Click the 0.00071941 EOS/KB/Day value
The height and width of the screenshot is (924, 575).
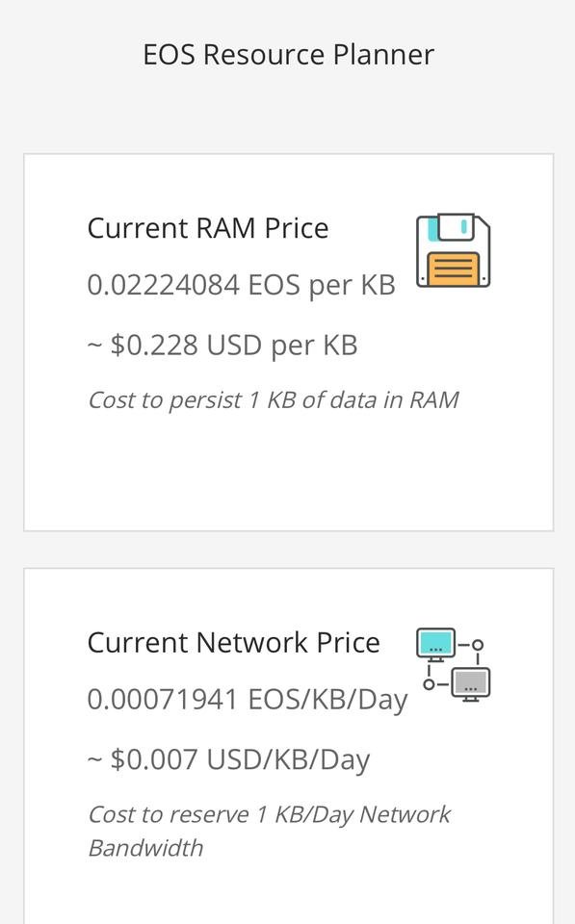click(x=248, y=700)
